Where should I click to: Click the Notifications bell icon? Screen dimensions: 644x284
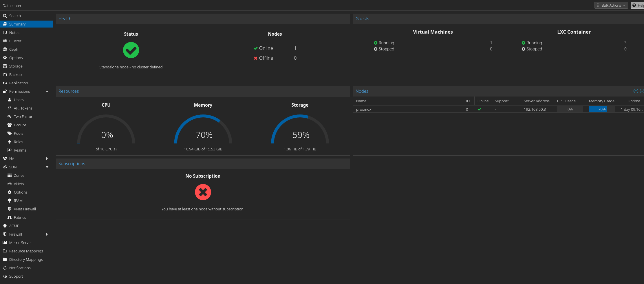(x=5, y=268)
